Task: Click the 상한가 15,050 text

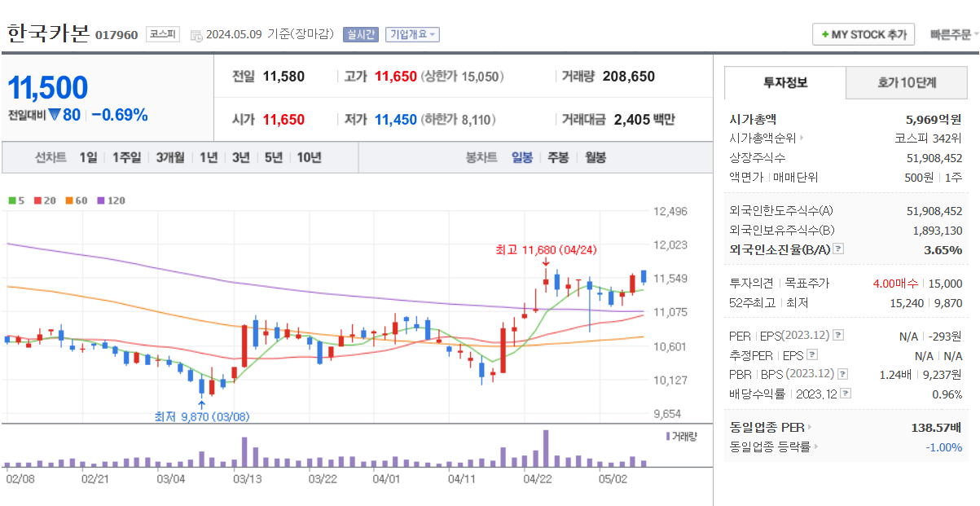Action: click(x=462, y=77)
